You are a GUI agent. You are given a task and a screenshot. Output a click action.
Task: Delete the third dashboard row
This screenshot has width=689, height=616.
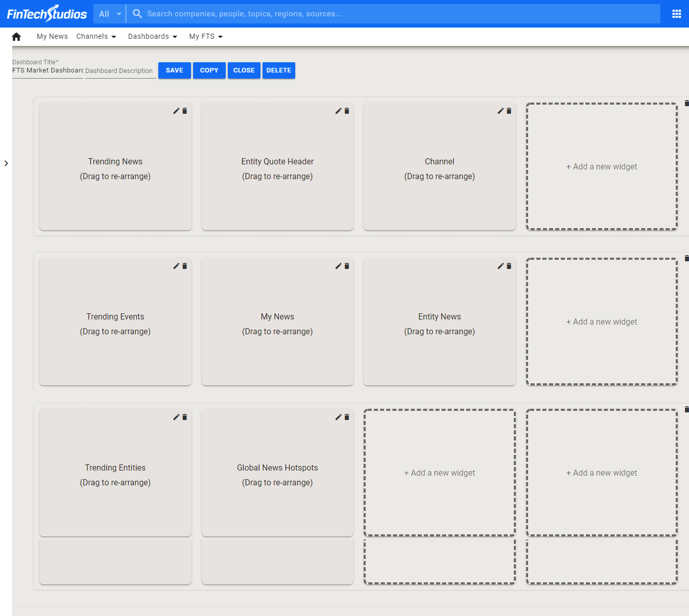point(686,409)
